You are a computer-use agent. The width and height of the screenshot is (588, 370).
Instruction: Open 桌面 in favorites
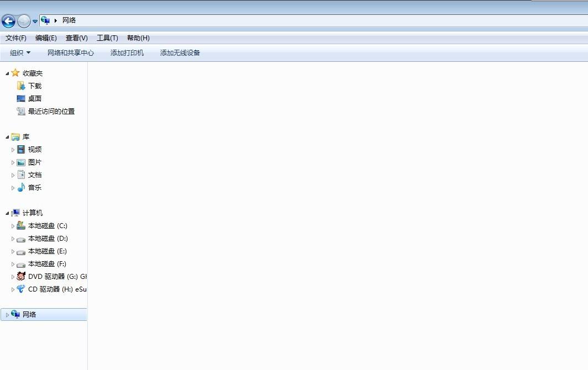click(35, 99)
